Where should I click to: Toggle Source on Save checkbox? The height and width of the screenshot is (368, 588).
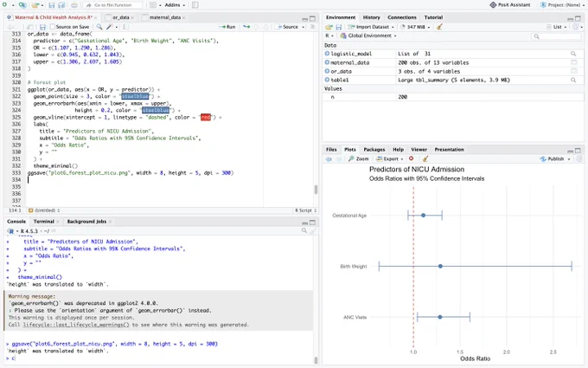[x=53, y=27]
